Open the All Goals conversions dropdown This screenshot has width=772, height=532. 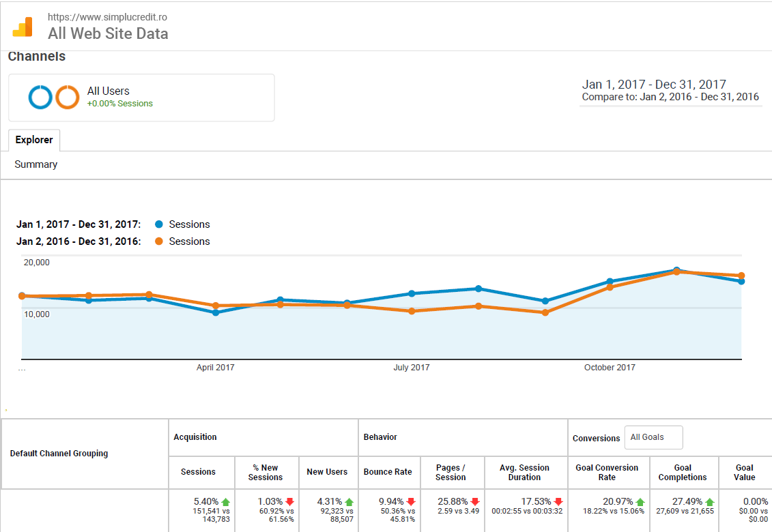653,437
